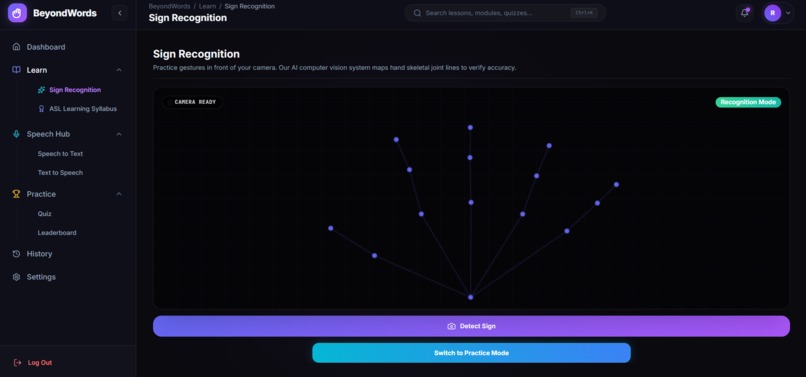Click the Detect Sign button

pyautogui.click(x=471, y=326)
